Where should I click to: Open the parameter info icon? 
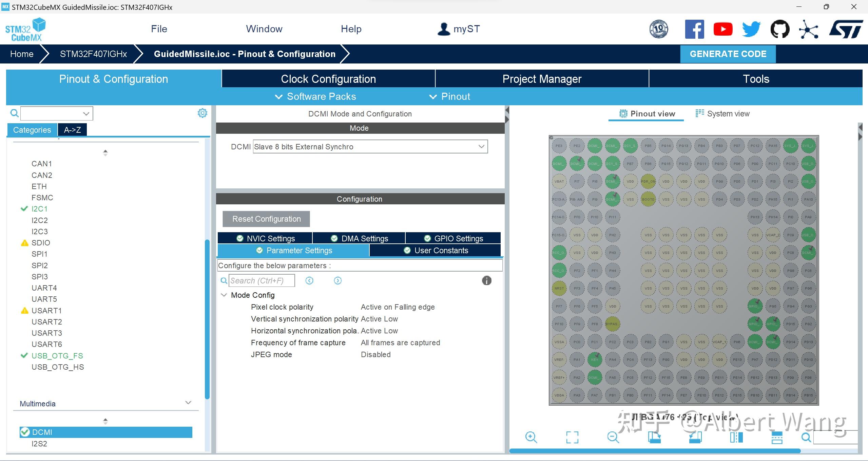(x=486, y=280)
